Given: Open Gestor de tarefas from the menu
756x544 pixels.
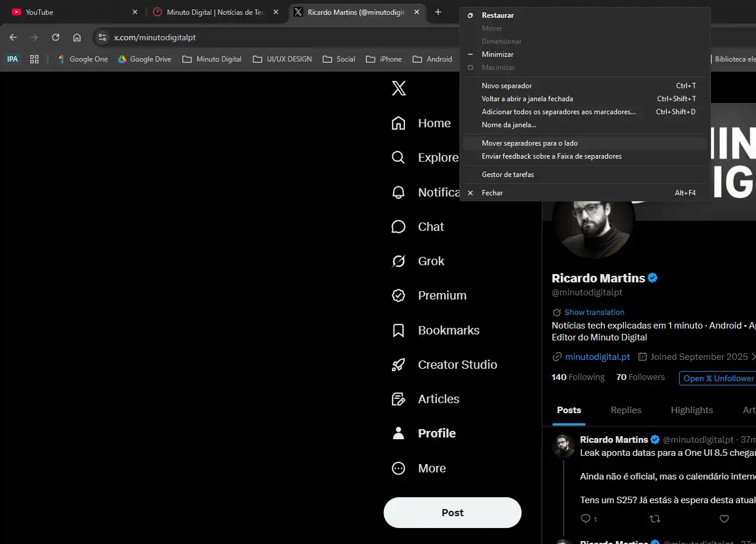Looking at the screenshot, I should click(x=507, y=174).
